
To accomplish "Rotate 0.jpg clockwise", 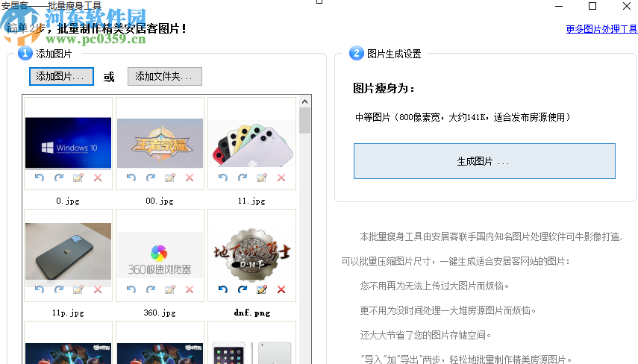I will point(59,178).
